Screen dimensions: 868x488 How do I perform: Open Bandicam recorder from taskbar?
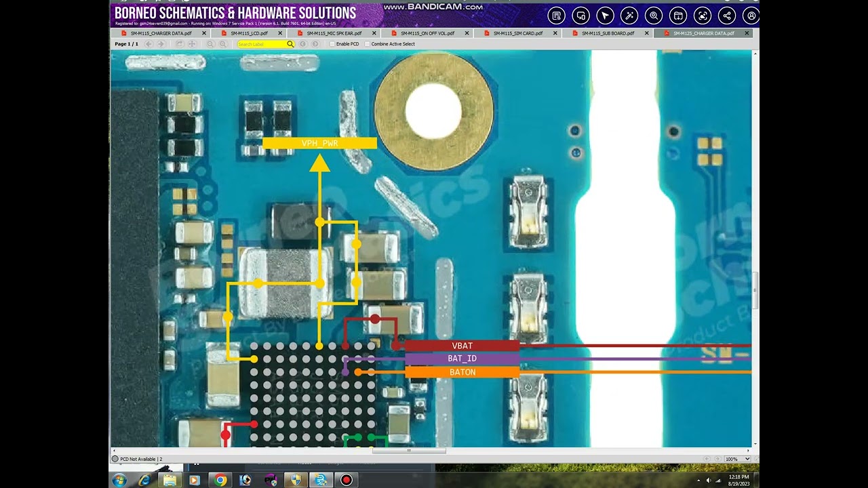[x=346, y=480]
